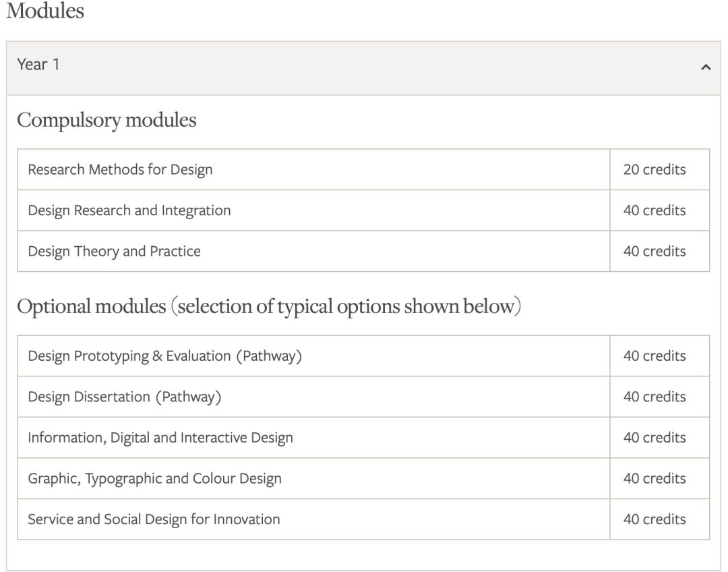Click the Optional modules heading text
728x572 pixels.
click(x=270, y=307)
